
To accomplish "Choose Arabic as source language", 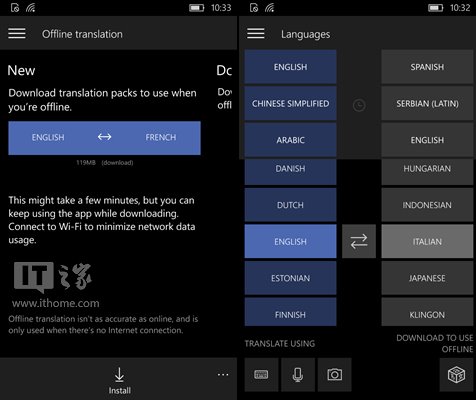I will (x=290, y=140).
